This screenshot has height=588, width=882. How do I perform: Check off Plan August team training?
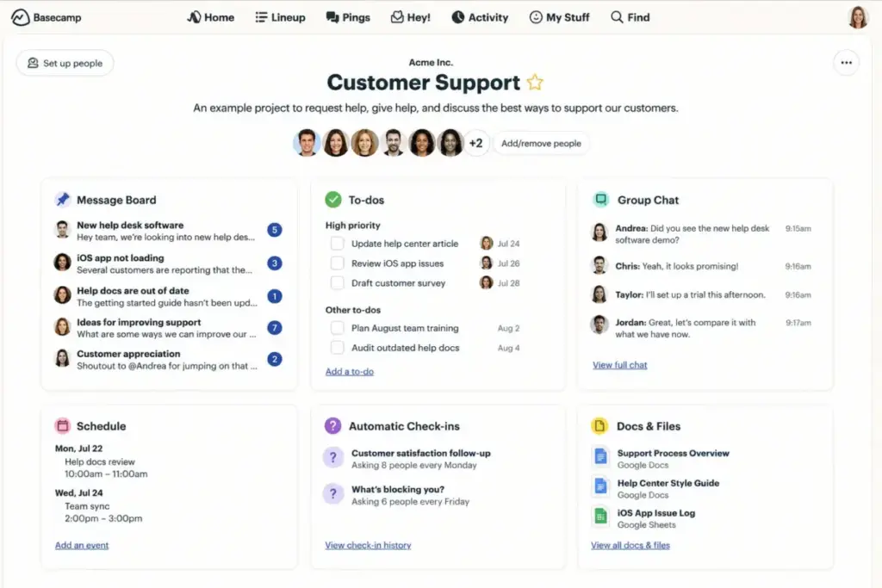pos(337,328)
